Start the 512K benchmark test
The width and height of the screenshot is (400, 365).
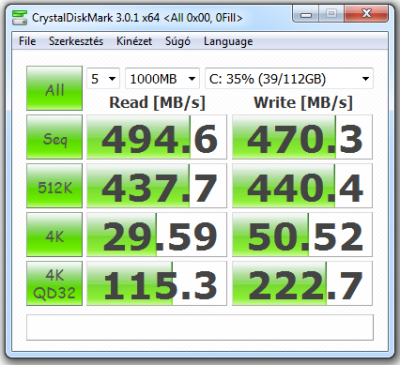point(54,186)
